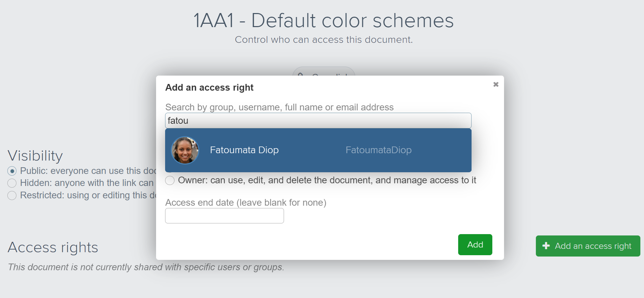Click the plus icon on the access right button

point(546,246)
